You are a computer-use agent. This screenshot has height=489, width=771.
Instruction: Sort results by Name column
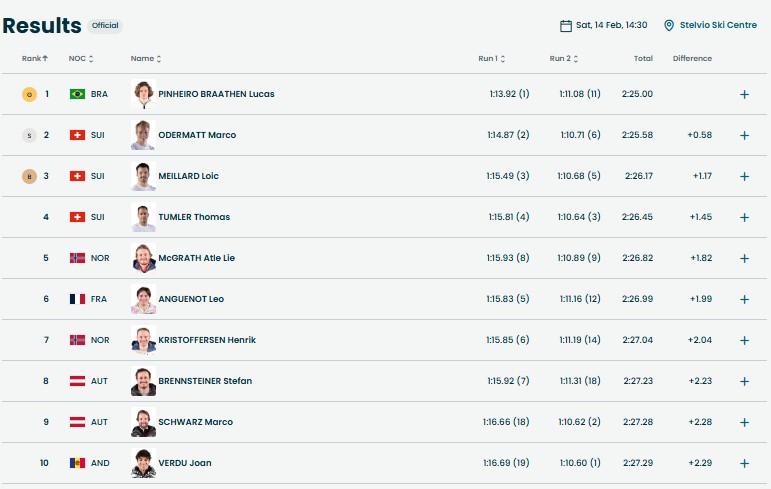(x=145, y=59)
